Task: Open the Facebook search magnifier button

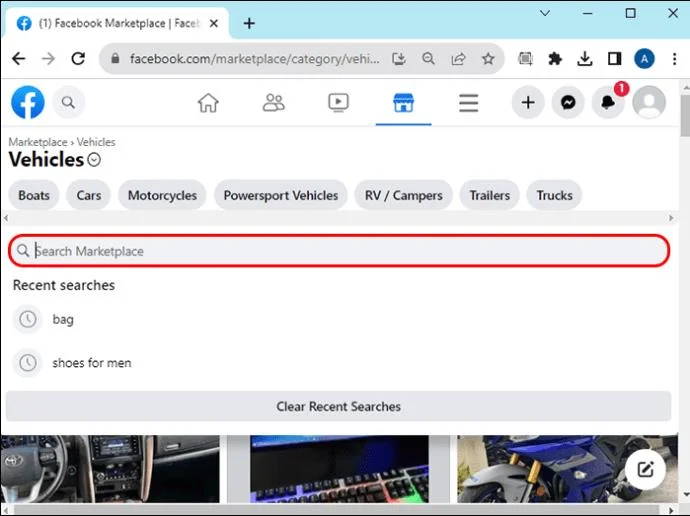Action: (x=68, y=102)
